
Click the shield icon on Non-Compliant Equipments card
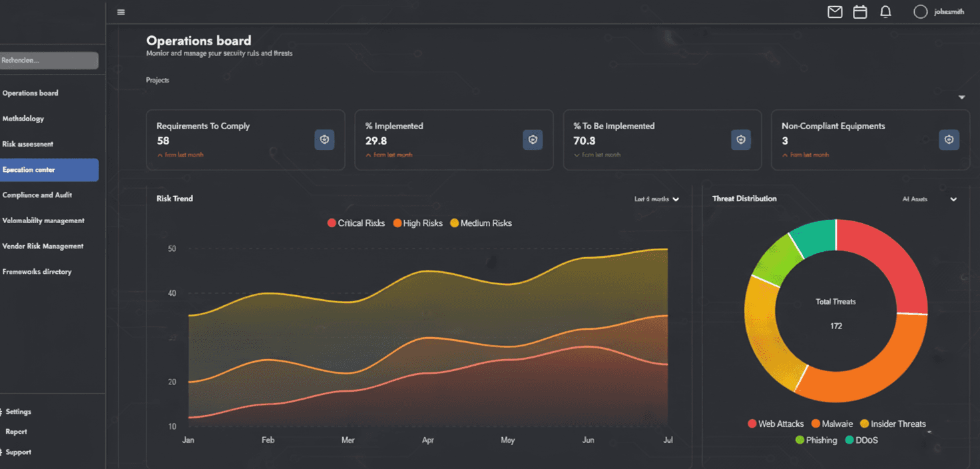(x=949, y=139)
